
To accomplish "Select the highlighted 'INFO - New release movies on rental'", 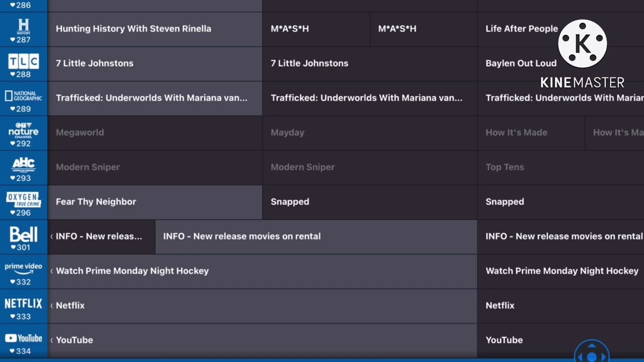I will (x=316, y=236).
